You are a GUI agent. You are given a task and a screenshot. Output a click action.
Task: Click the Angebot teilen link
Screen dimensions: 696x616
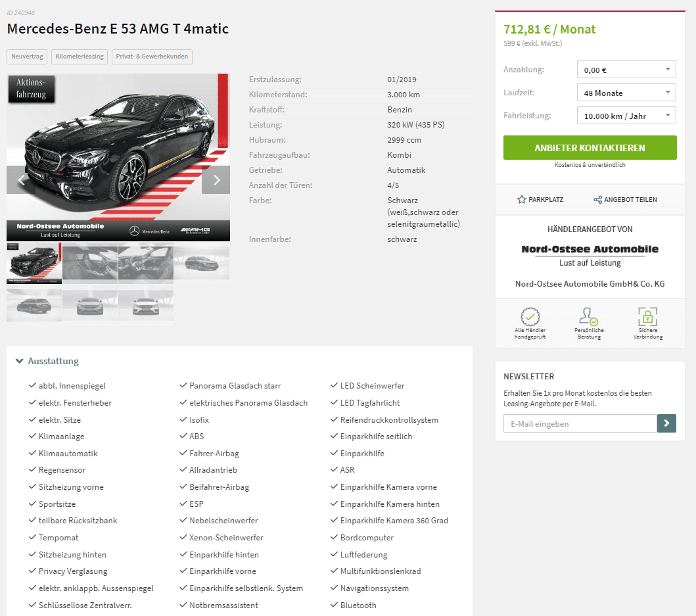pyautogui.click(x=625, y=199)
